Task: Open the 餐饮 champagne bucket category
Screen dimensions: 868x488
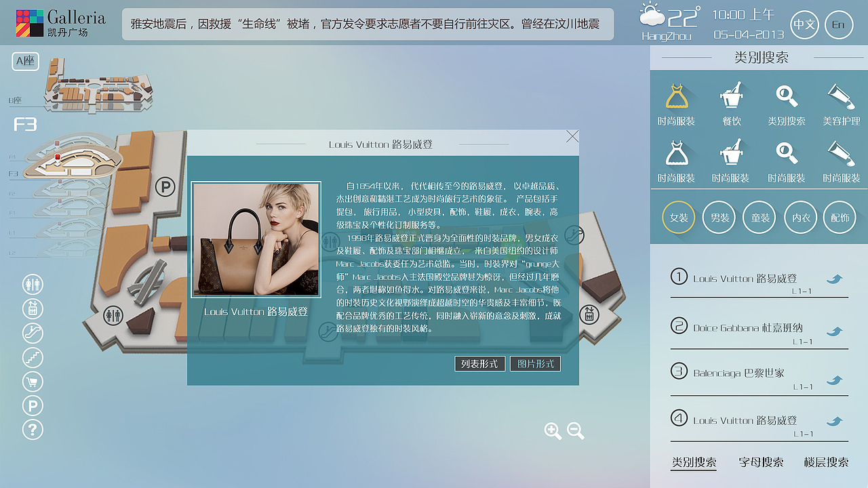Action: pos(731,96)
